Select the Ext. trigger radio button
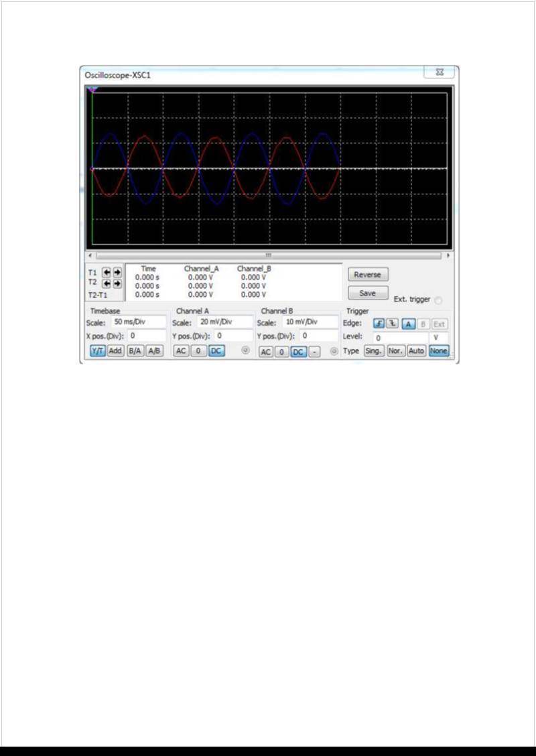 [x=438, y=300]
